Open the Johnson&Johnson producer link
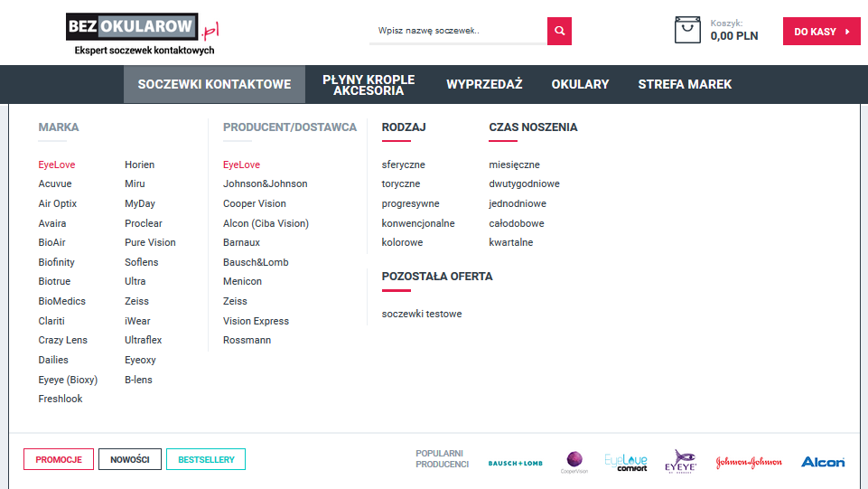The image size is (868, 489). [x=266, y=183]
